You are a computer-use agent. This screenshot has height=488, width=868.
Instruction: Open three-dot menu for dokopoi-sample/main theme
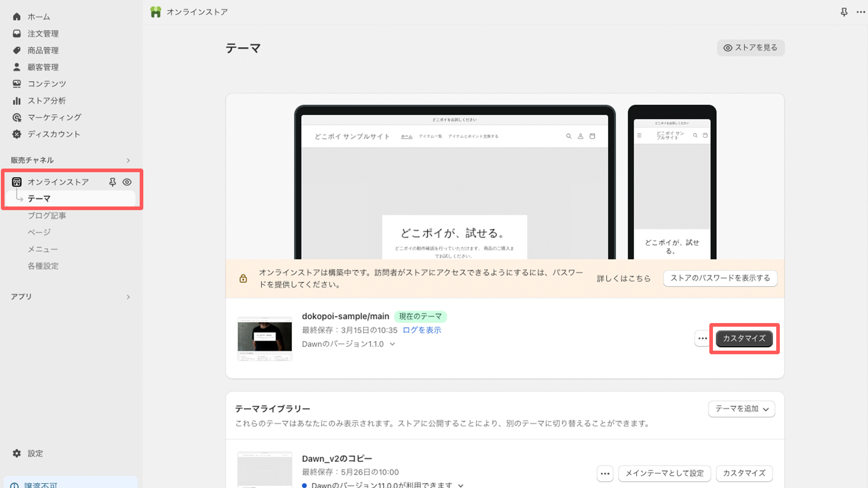click(703, 338)
